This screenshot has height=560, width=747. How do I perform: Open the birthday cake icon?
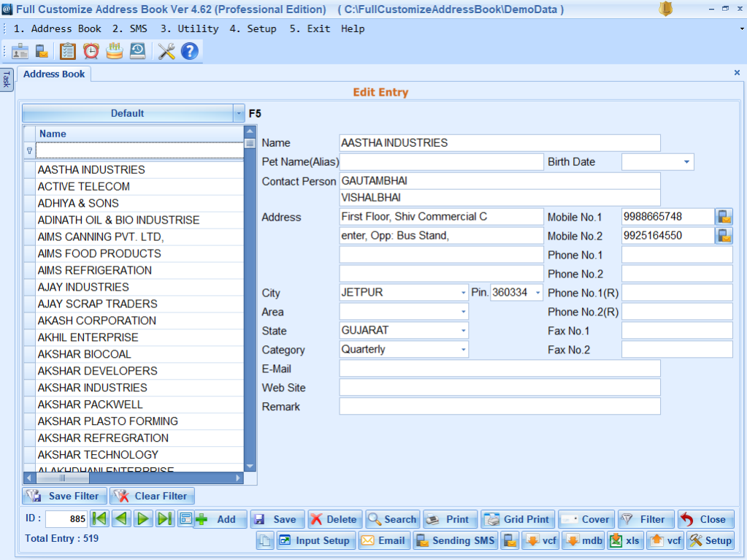click(x=115, y=51)
